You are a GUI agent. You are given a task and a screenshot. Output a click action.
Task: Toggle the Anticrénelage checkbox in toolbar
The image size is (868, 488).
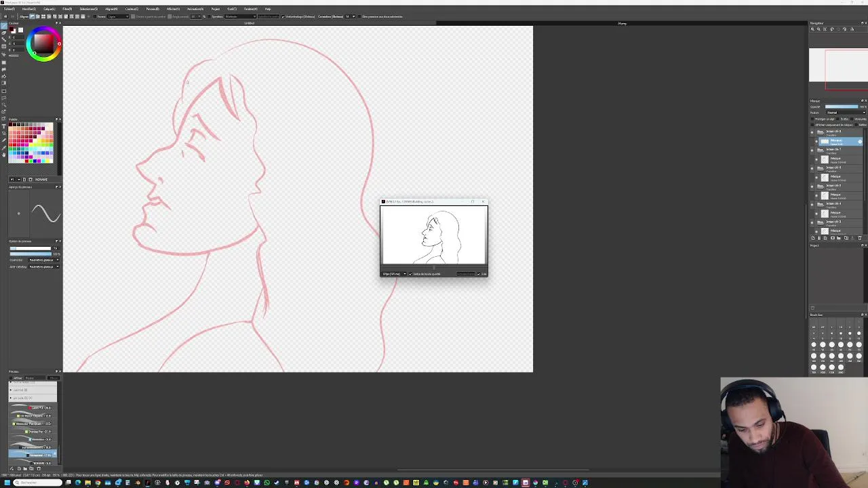pyautogui.click(x=283, y=16)
